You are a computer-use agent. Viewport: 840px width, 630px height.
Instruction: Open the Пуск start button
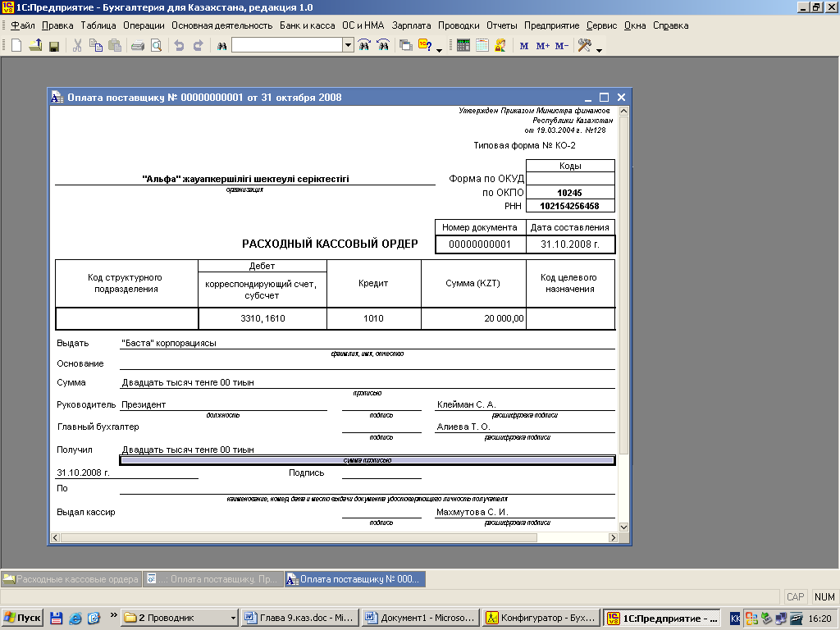click(22, 618)
